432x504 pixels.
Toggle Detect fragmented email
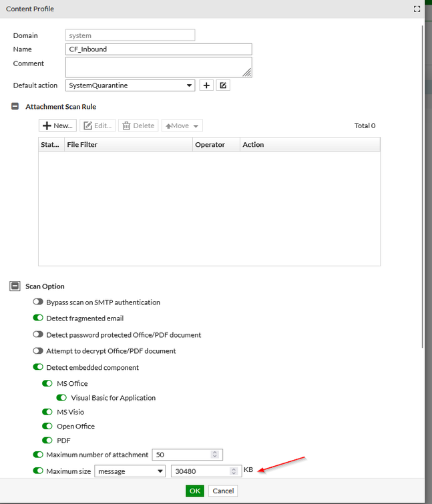click(38, 318)
